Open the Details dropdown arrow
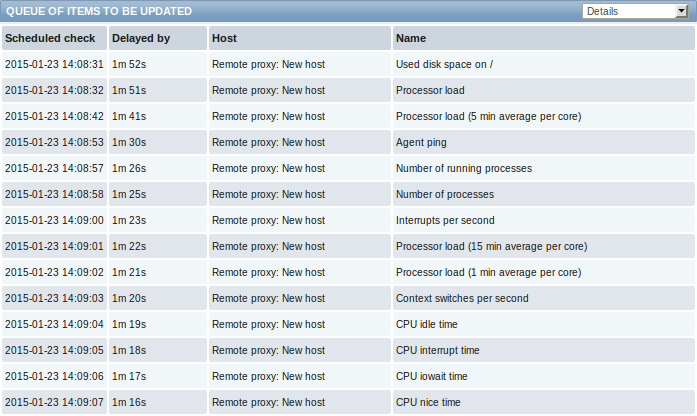Viewport: 697px width, 416px height. [681, 11]
